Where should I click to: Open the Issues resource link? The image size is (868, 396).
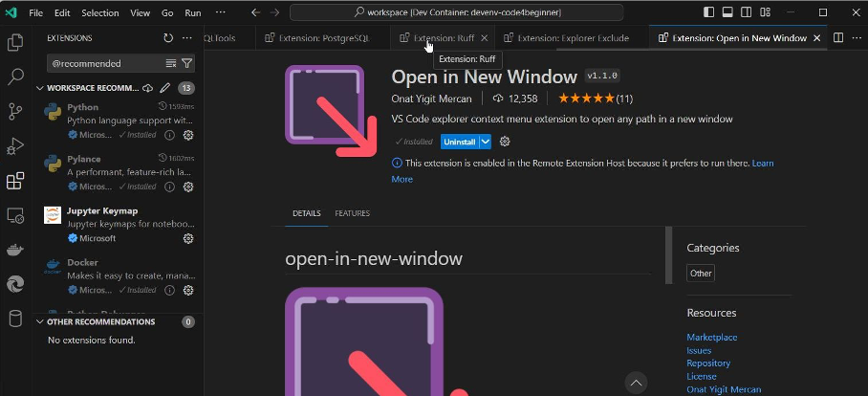[x=699, y=351]
